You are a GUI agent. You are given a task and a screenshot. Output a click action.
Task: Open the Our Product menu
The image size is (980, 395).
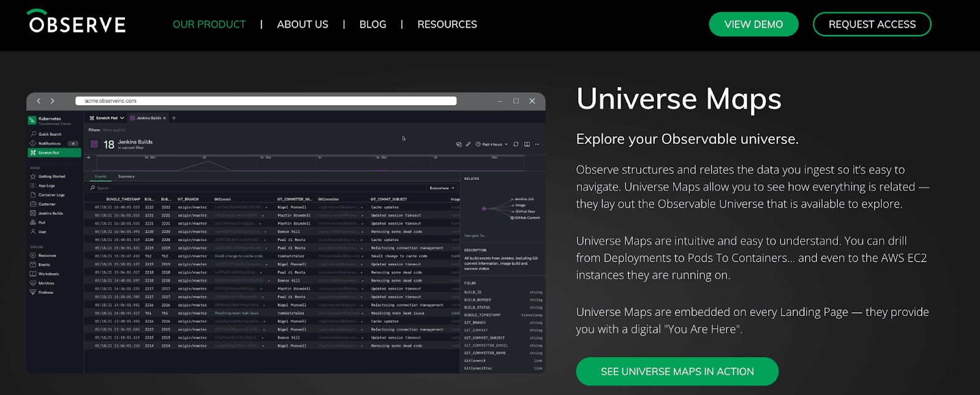[x=209, y=24]
